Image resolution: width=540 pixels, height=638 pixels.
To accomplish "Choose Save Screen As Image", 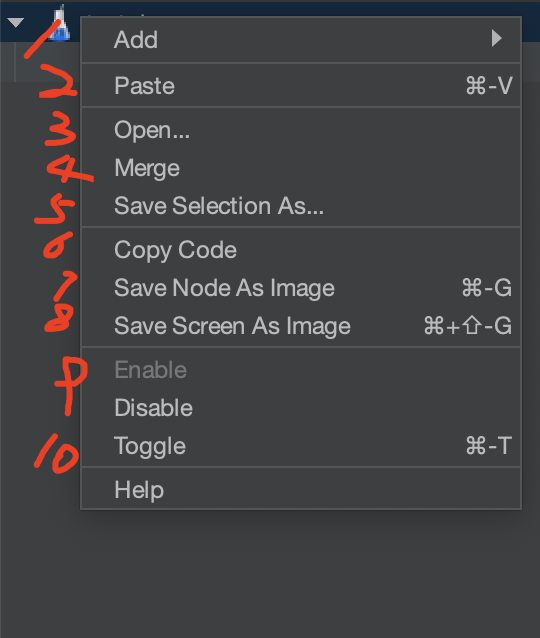I will coord(301,326).
